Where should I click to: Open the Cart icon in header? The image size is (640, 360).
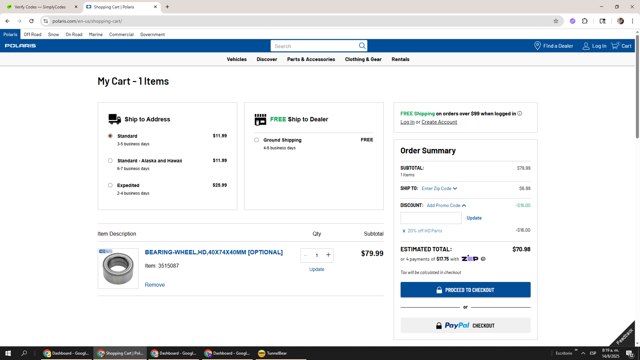pyautogui.click(x=615, y=46)
